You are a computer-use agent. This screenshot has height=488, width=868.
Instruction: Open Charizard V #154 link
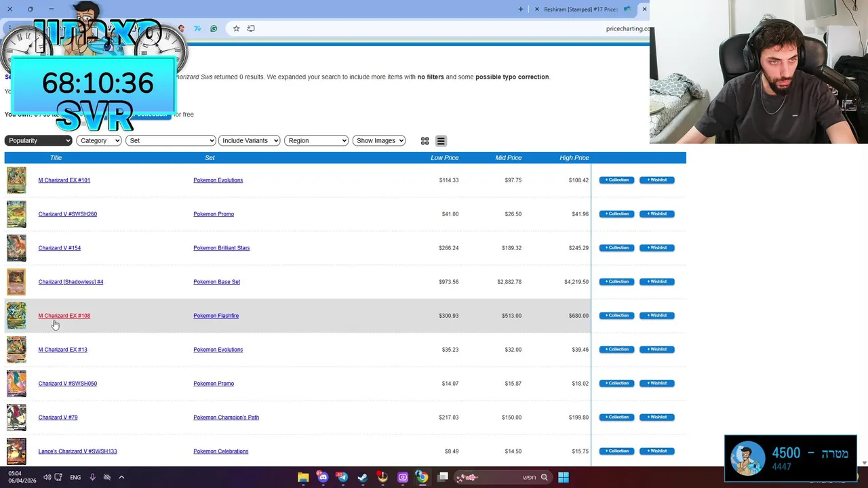(60, 248)
